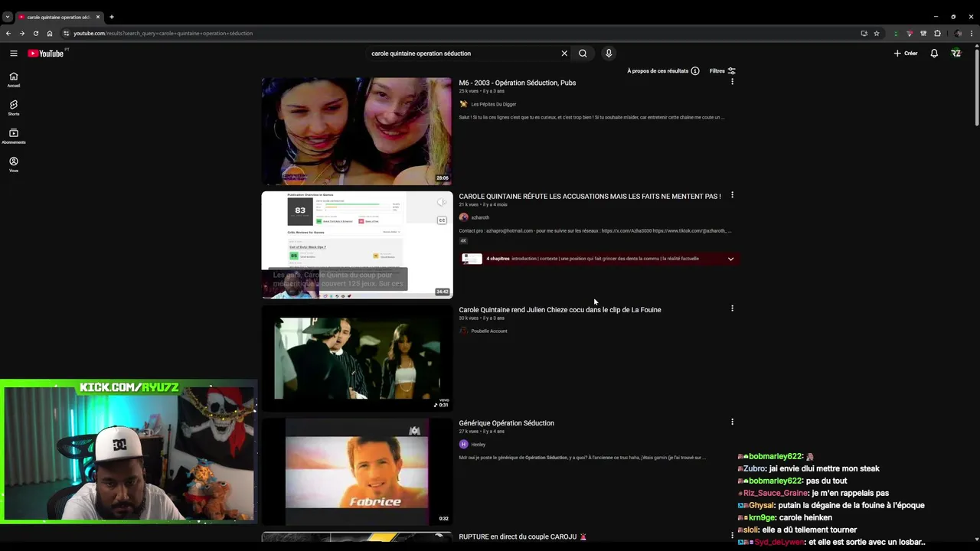
Task: Open Accueil in the sidebar
Action: click(13, 80)
